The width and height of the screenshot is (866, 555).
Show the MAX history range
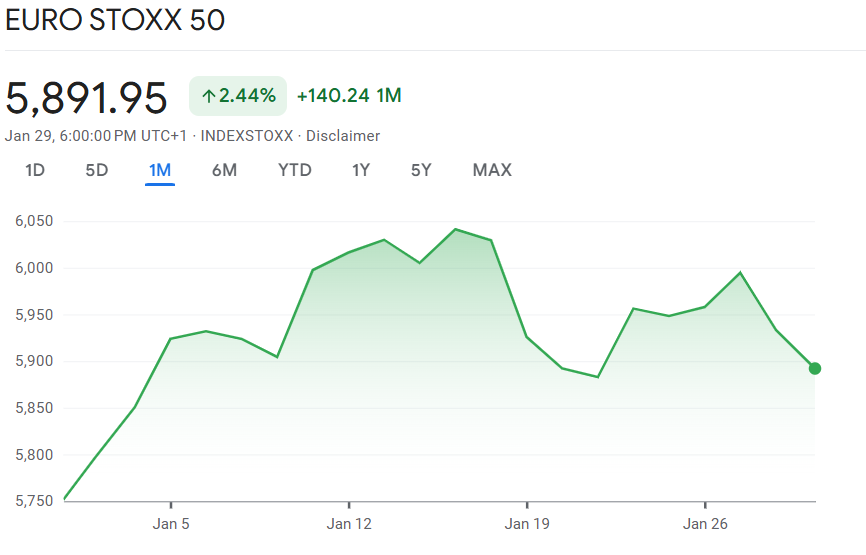point(492,170)
